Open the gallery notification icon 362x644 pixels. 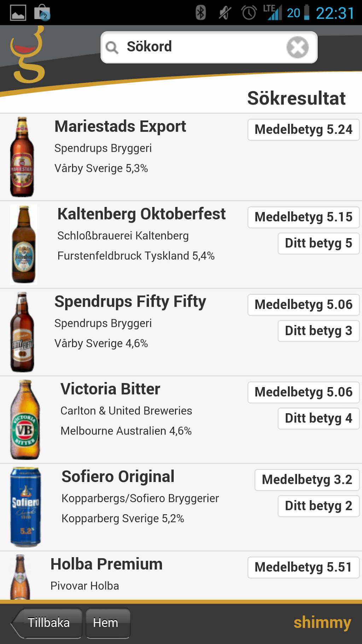18,13
